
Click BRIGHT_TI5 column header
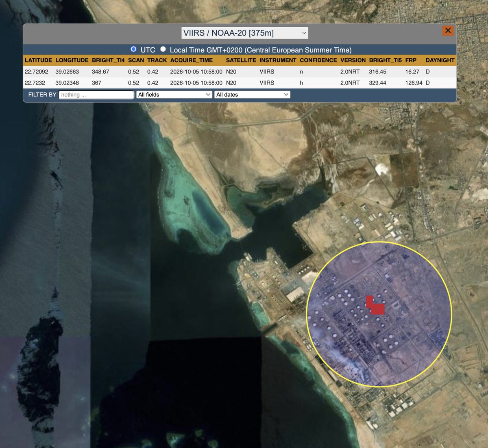(385, 60)
